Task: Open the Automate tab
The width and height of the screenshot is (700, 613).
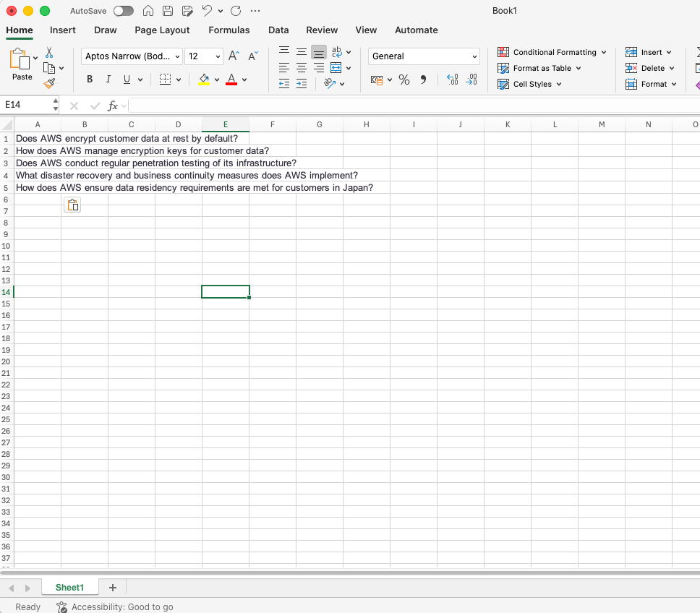Action: [417, 30]
